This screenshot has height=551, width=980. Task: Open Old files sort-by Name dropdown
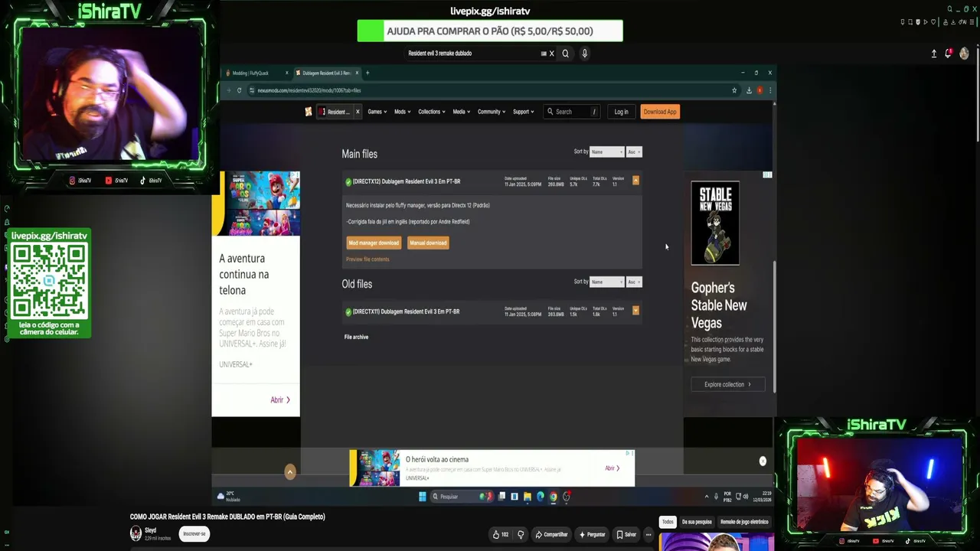point(607,282)
